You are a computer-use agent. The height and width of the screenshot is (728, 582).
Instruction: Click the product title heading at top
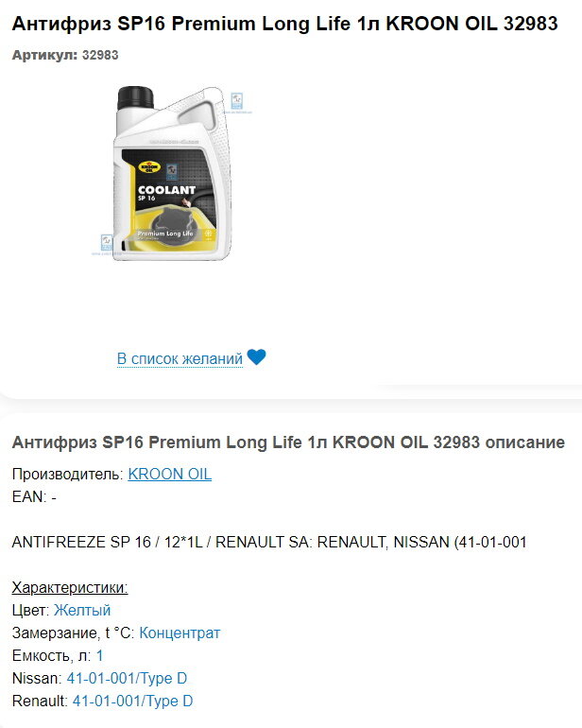pyautogui.click(x=285, y=24)
